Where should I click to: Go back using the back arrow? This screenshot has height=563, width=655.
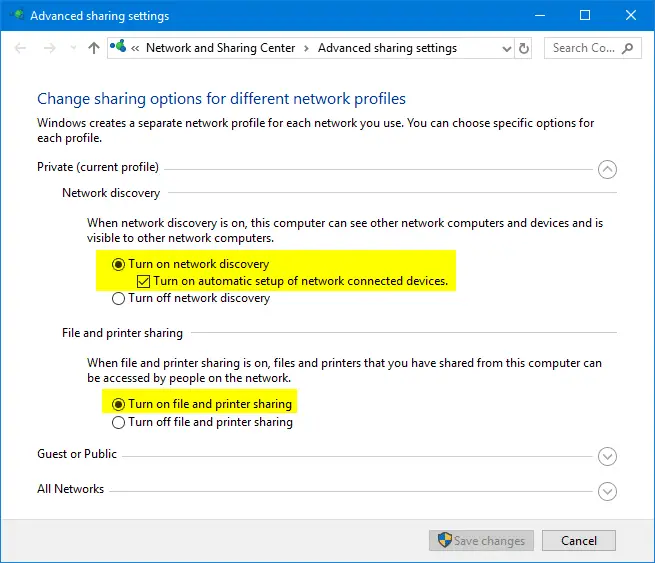point(20,48)
